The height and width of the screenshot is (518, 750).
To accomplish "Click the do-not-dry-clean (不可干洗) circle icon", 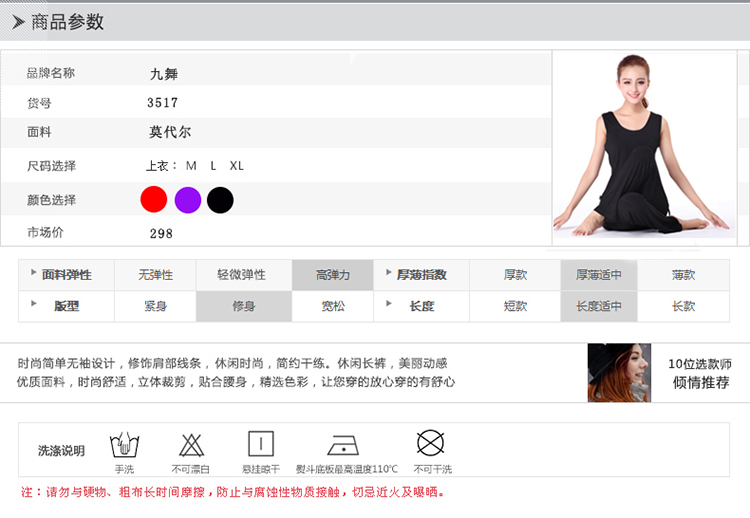I will pos(431,443).
